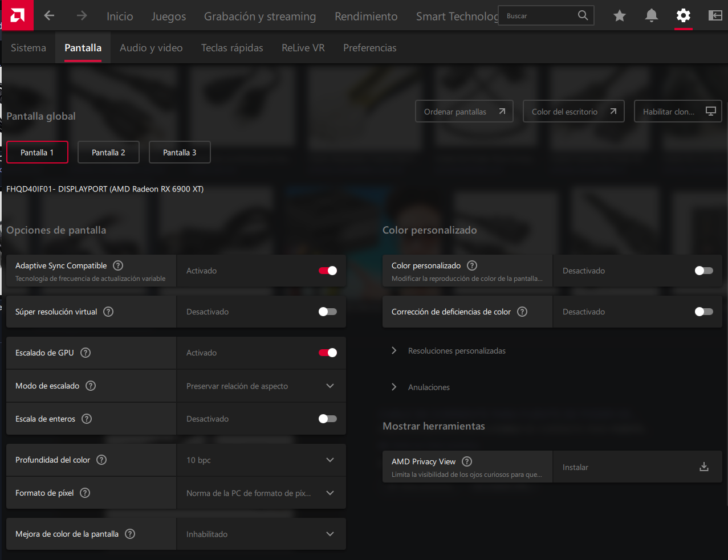Click the Pantalla global heading
This screenshot has width=728, height=560.
(41, 116)
